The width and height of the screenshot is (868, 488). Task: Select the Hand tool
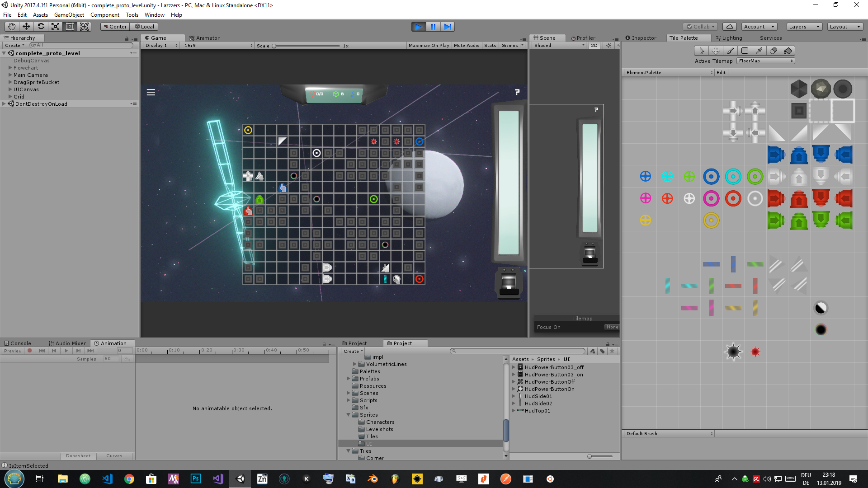[x=12, y=27]
